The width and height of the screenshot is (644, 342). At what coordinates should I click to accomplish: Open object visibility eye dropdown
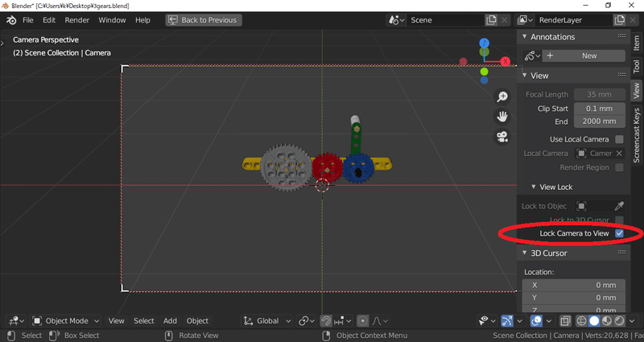pos(487,321)
